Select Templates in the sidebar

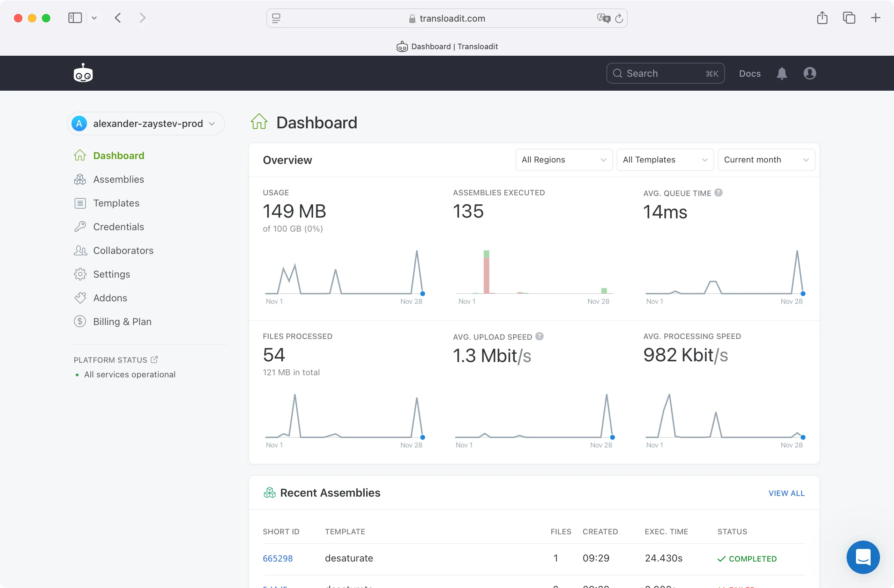(x=117, y=203)
